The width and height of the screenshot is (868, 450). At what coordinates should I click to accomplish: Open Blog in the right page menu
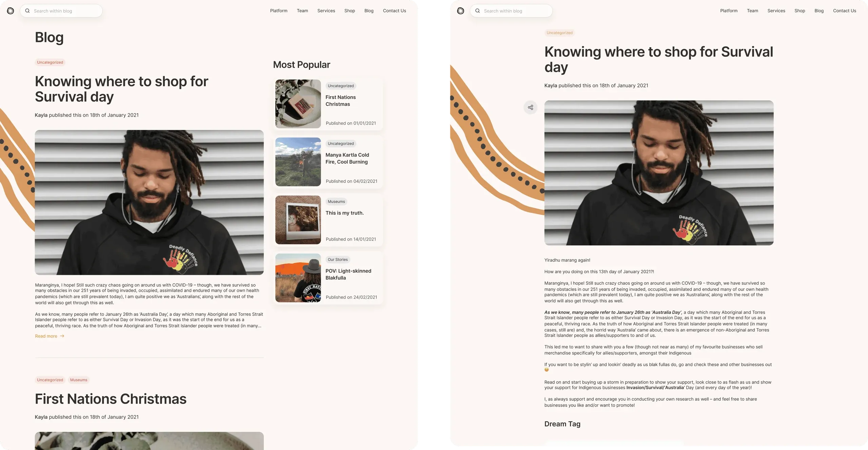pyautogui.click(x=819, y=11)
